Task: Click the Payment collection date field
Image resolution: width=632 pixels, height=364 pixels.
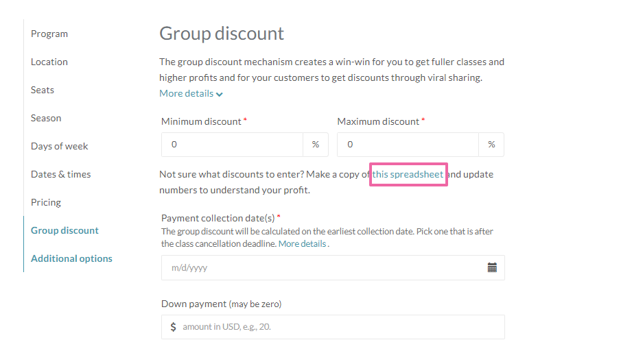Action: (323, 268)
